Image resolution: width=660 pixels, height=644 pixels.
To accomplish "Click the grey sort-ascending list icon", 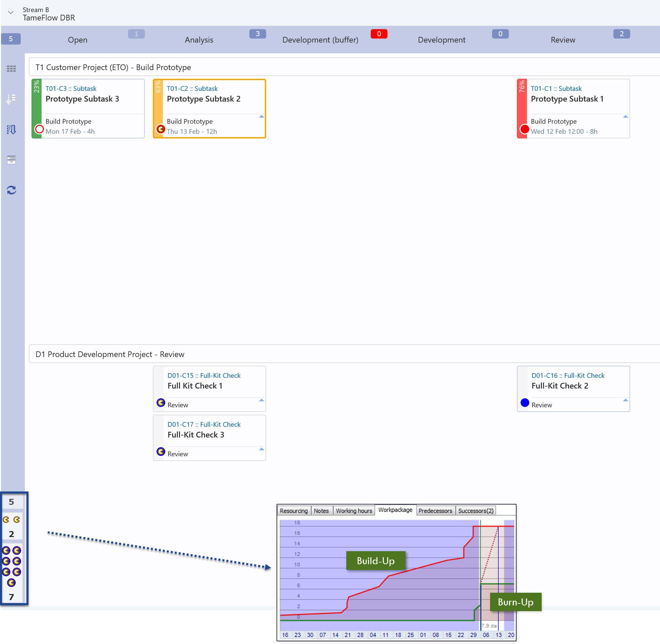I will (x=11, y=99).
